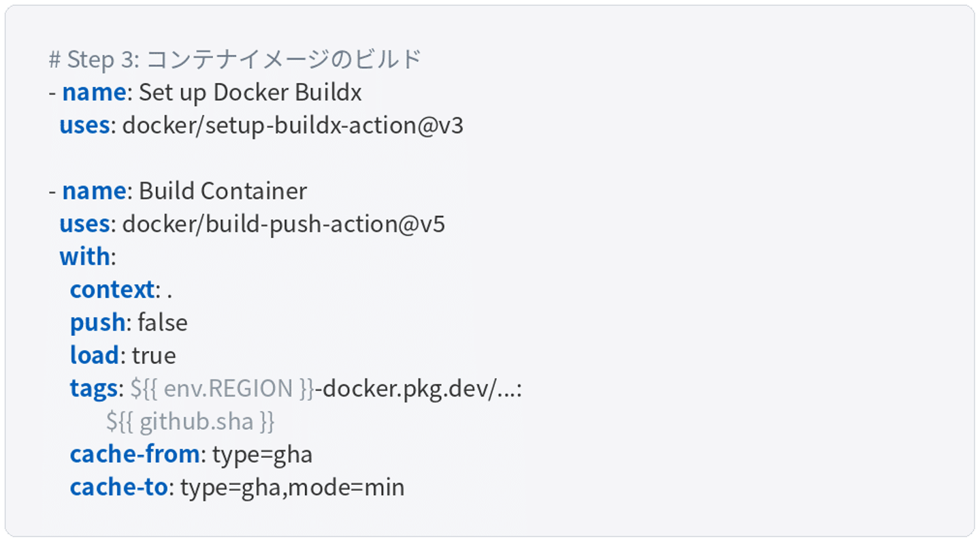Image resolution: width=980 pixels, height=542 pixels.
Task: Click the 'context' key
Action: (x=112, y=290)
